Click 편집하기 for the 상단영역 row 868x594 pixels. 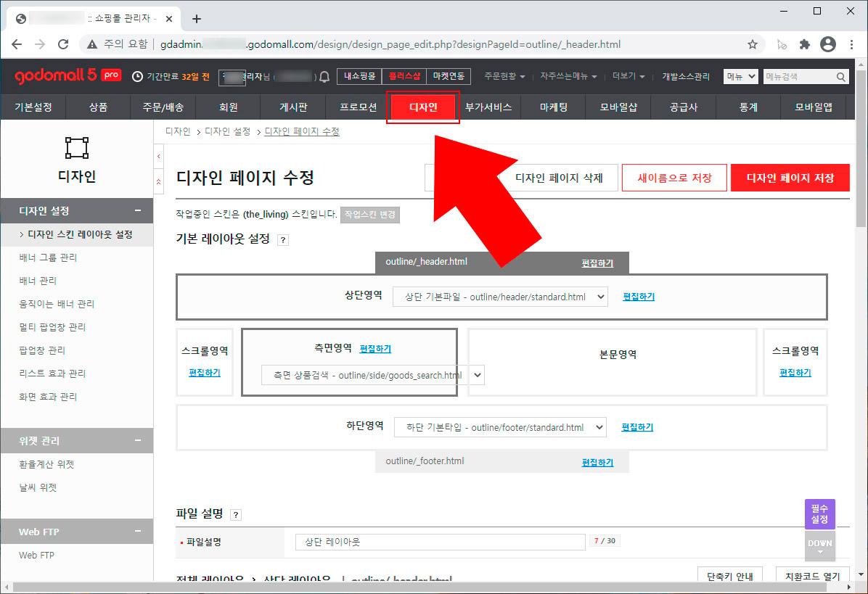coord(638,297)
